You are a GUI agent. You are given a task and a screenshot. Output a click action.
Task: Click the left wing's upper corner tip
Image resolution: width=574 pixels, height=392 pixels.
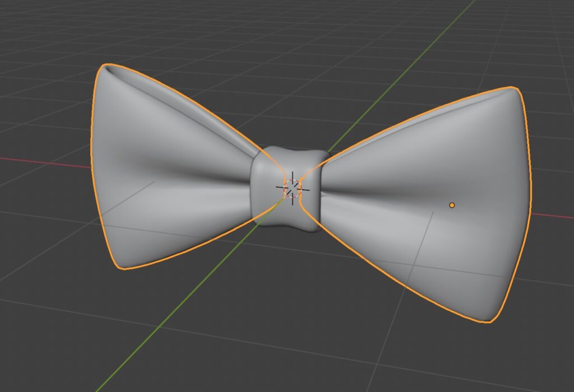point(108,68)
